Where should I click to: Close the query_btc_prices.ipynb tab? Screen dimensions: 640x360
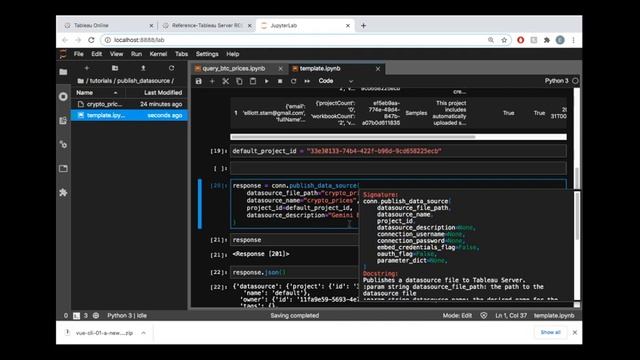(280, 69)
